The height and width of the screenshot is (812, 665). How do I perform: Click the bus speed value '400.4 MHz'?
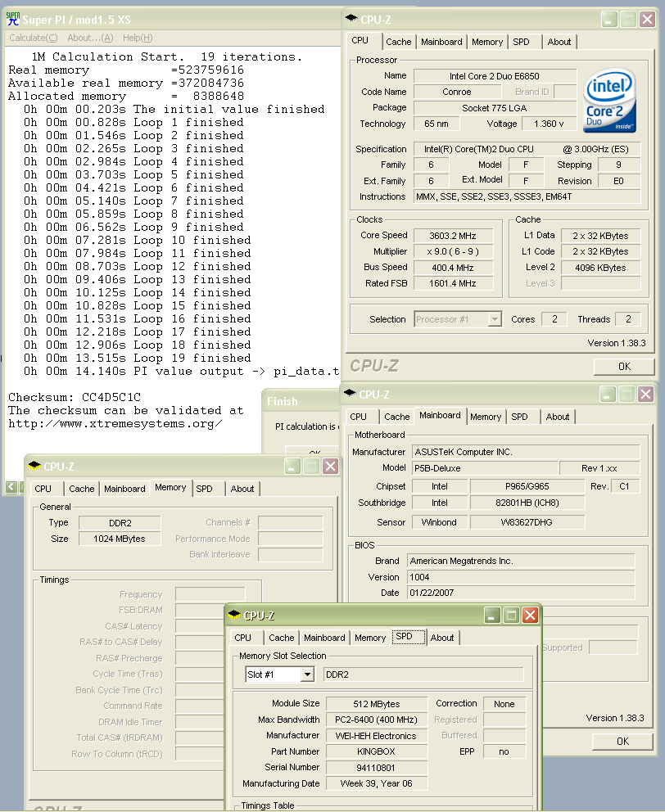pyautogui.click(x=453, y=268)
